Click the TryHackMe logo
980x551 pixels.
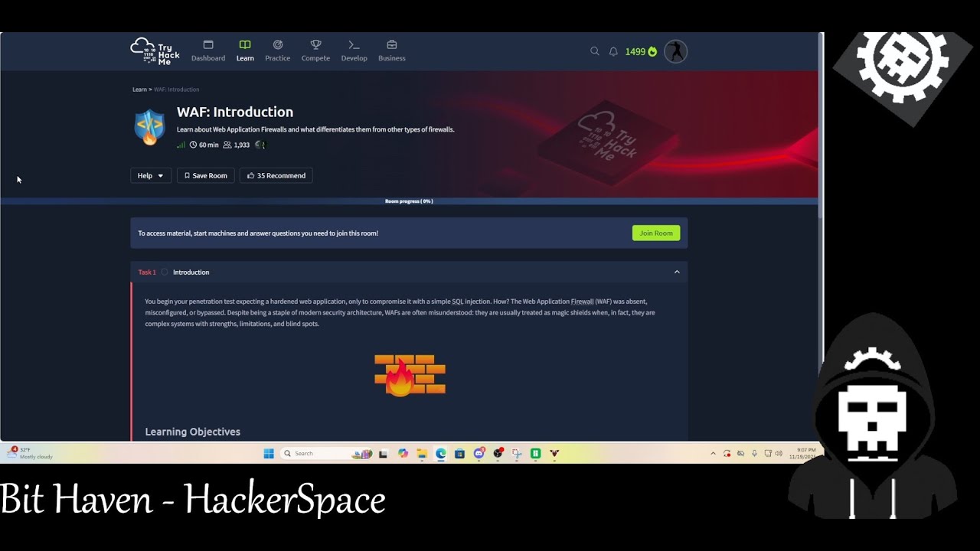[x=155, y=51]
